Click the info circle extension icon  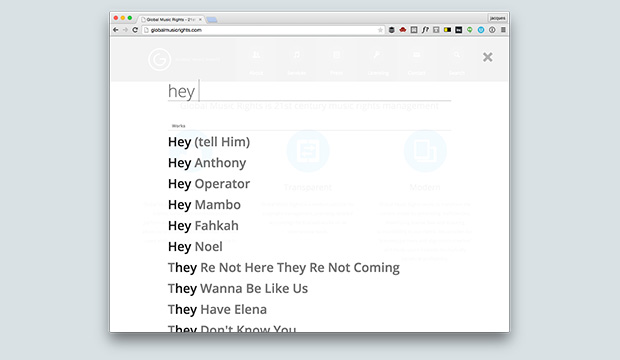tap(492, 30)
